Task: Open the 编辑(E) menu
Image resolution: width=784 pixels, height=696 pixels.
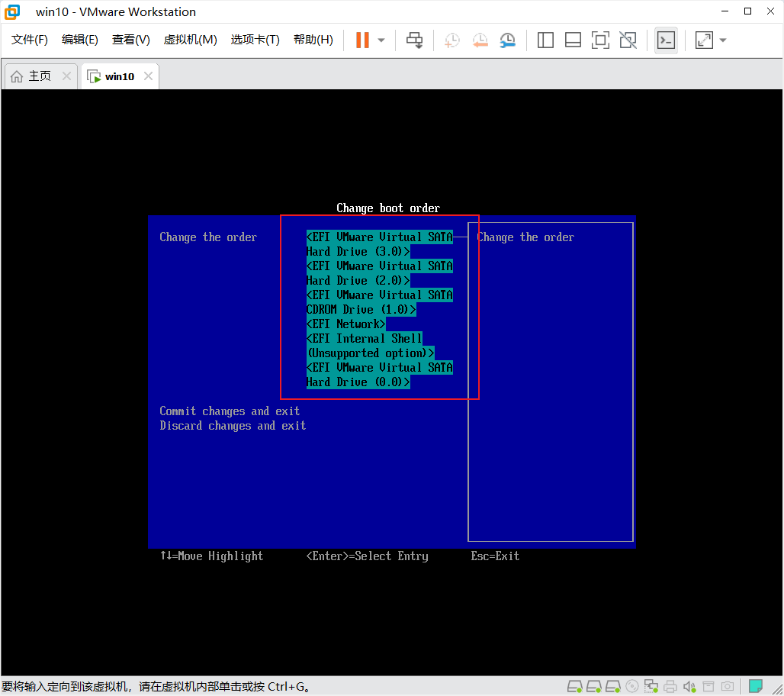Action: pyautogui.click(x=80, y=40)
